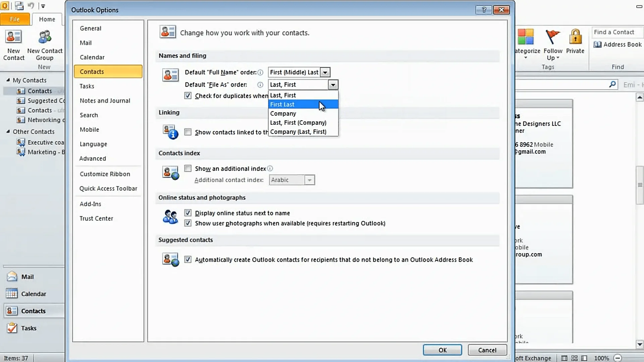Click the Full Name order info icon
This screenshot has height=362, width=644.
tap(260, 72)
